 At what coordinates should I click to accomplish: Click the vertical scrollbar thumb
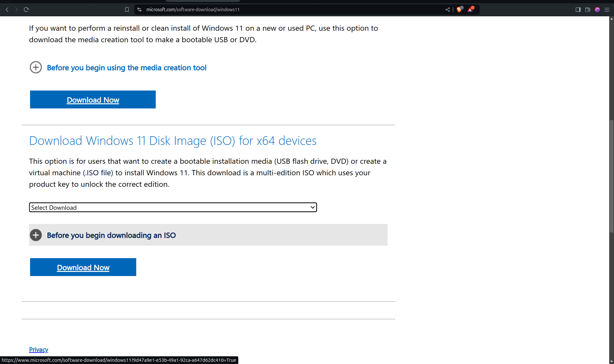pyautogui.click(x=611, y=176)
